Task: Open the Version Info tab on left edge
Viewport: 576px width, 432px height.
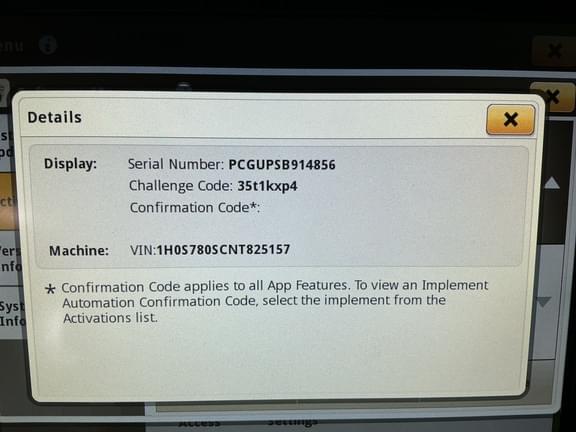Action: tap(11, 259)
